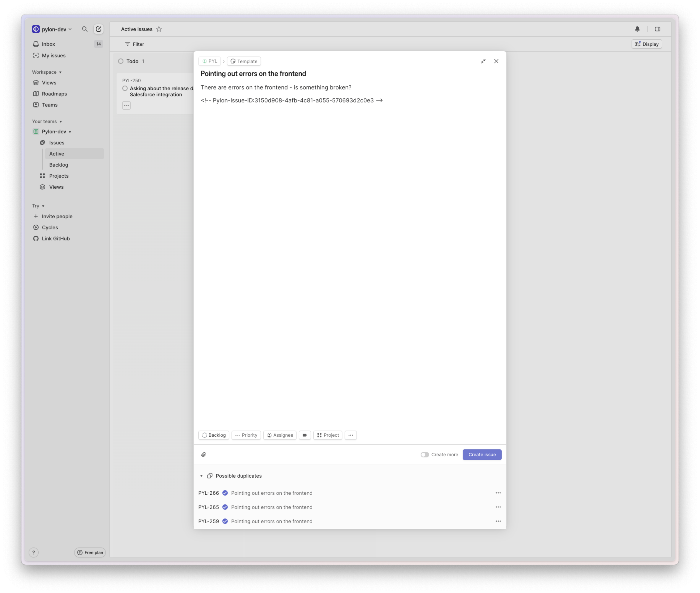Enable the Create more toggle
The height and width of the screenshot is (593, 700).
tap(425, 454)
